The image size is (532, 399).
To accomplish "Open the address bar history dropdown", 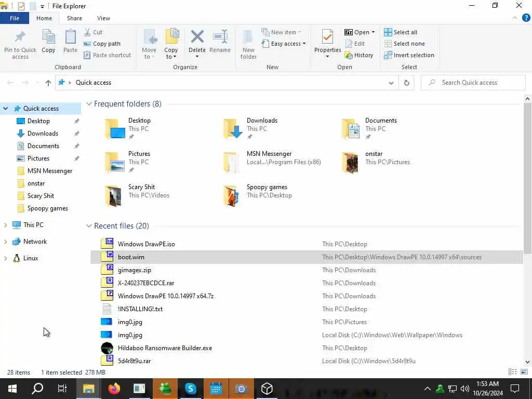I will pos(391,83).
